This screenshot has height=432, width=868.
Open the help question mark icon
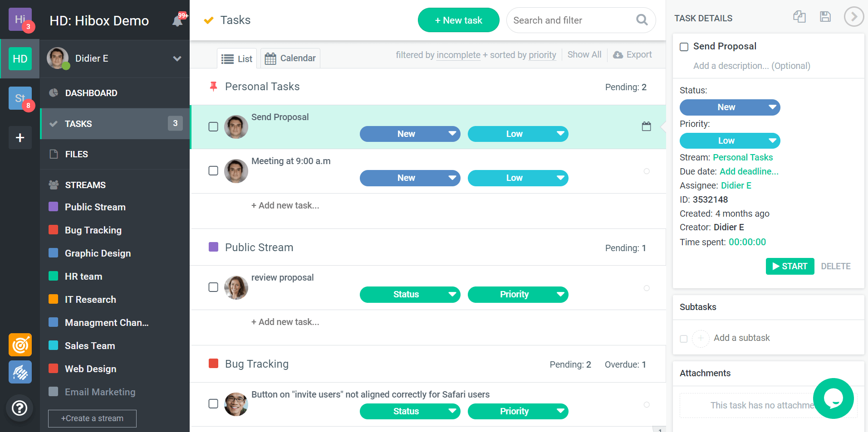click(x=20, y=408)
